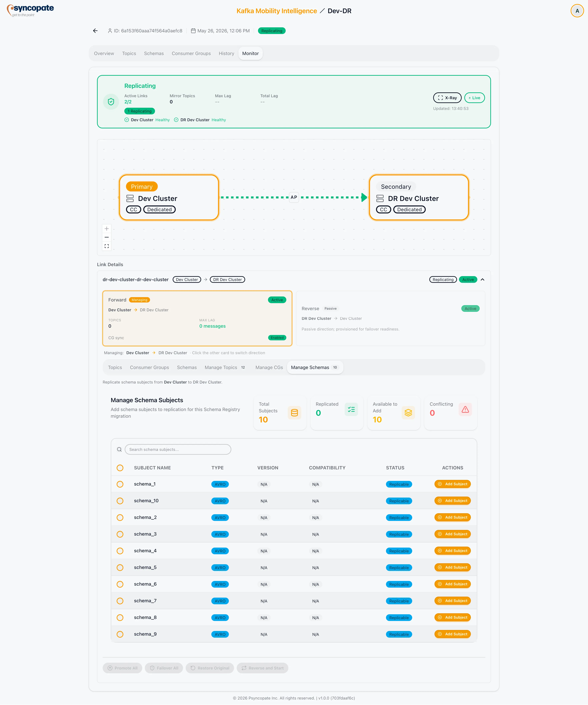
Task: Click the Total Subjects database icon
Action: (x=294, y=413)
